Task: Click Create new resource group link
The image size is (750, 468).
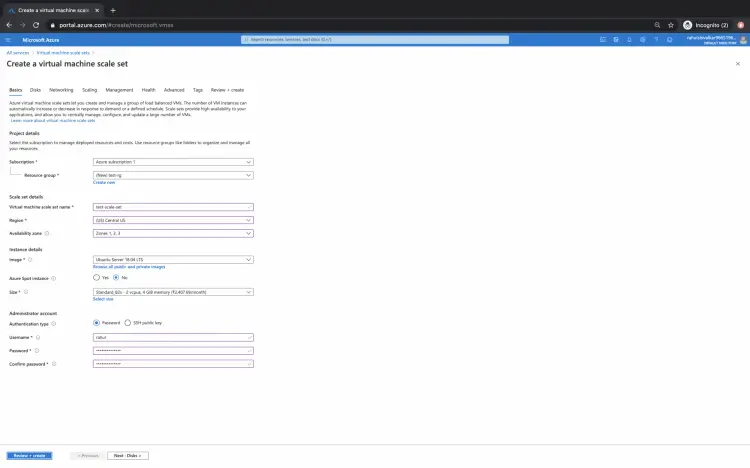Action: (x=104, y=183)
